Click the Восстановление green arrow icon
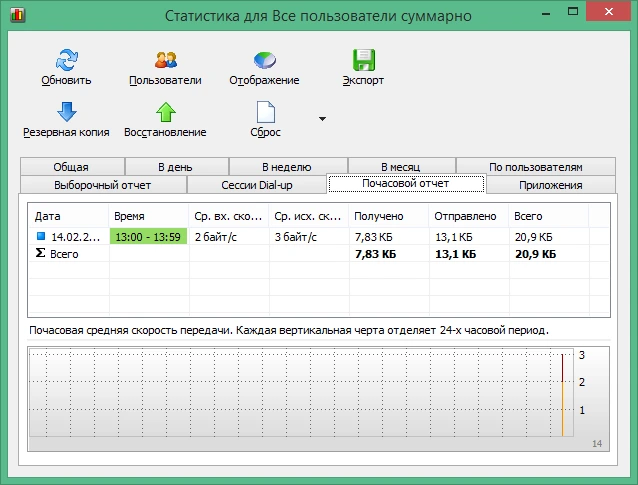Viewport: 638px width, 485px height. click(x=166, y=111)
